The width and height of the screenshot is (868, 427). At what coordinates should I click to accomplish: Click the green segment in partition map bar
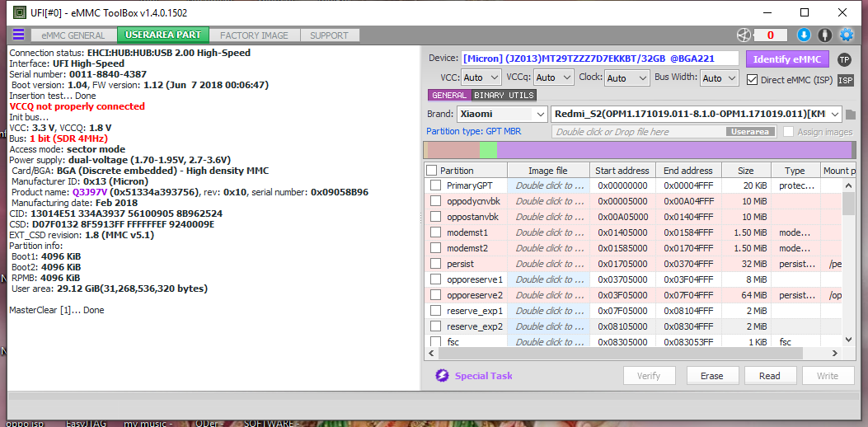pyautogui.click(x=488, y=151)
